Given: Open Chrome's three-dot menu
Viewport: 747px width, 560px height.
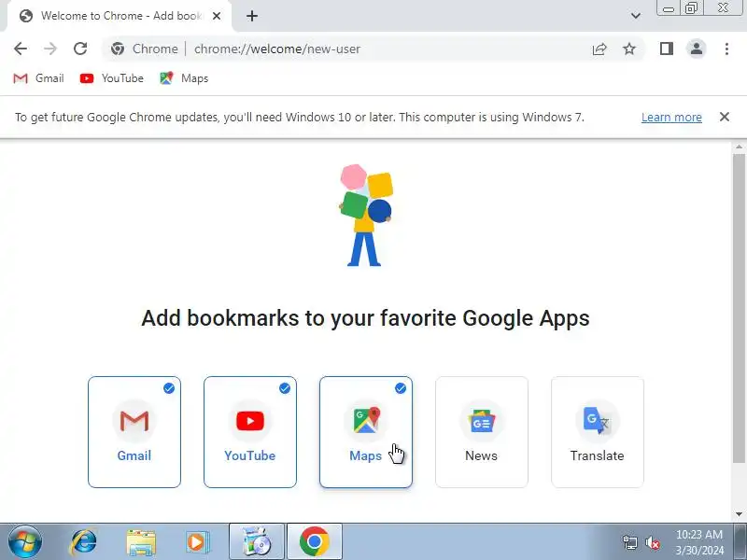Looking at the screenshot, I should coord(726,49).
